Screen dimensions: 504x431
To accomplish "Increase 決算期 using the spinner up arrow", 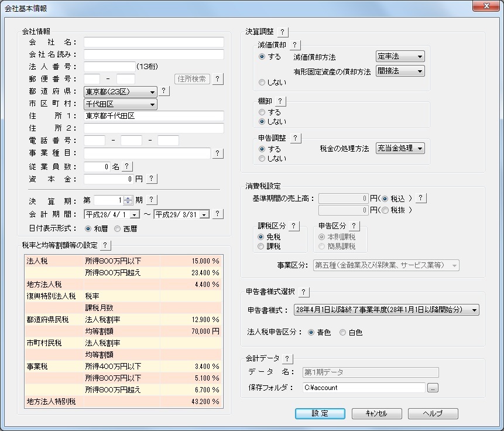I will coord(129,197).
